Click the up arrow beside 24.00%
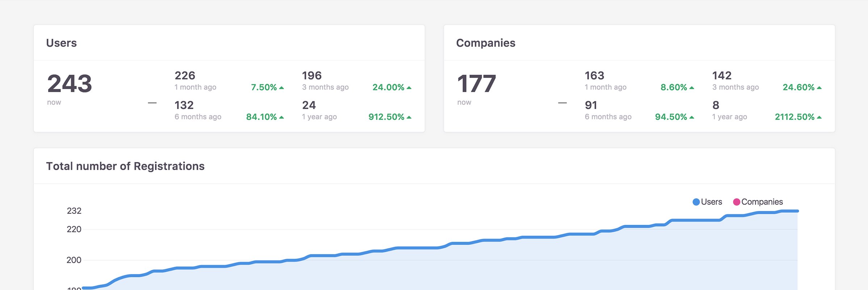868x290 pixels. (409, 88)
